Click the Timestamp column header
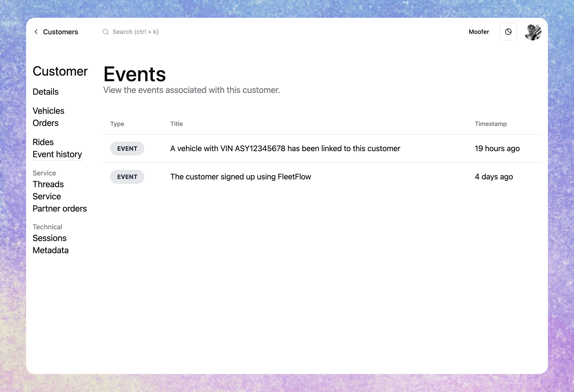574x392 pixels. point(491,124)
